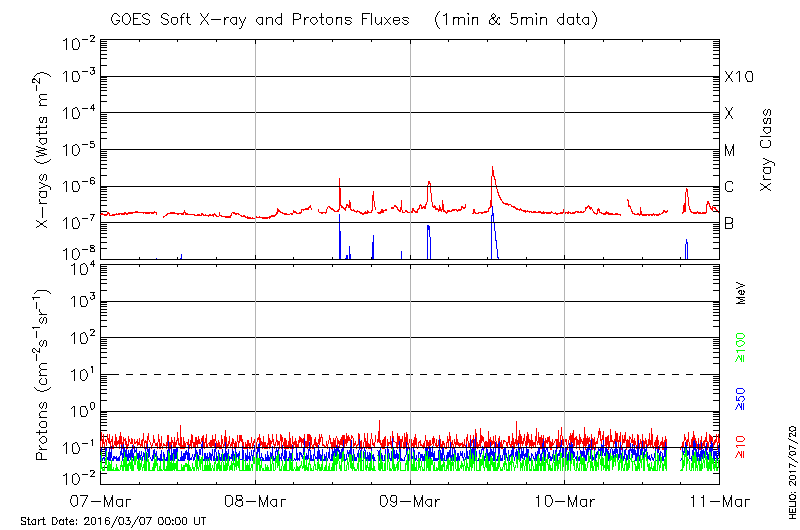Click the B class label
The height and width of the screenshot is (530, 800).
[729, 224]
